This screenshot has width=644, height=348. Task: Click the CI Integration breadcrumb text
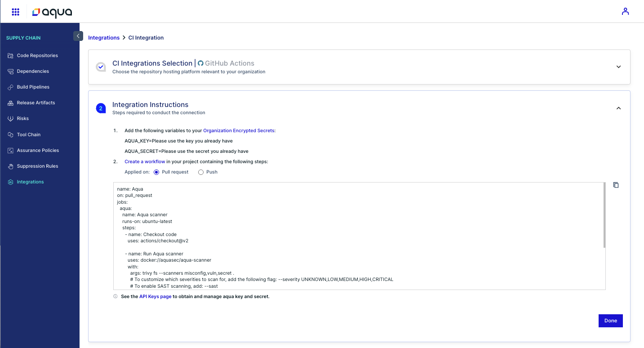pyautogui.click(x=146, y=38)
